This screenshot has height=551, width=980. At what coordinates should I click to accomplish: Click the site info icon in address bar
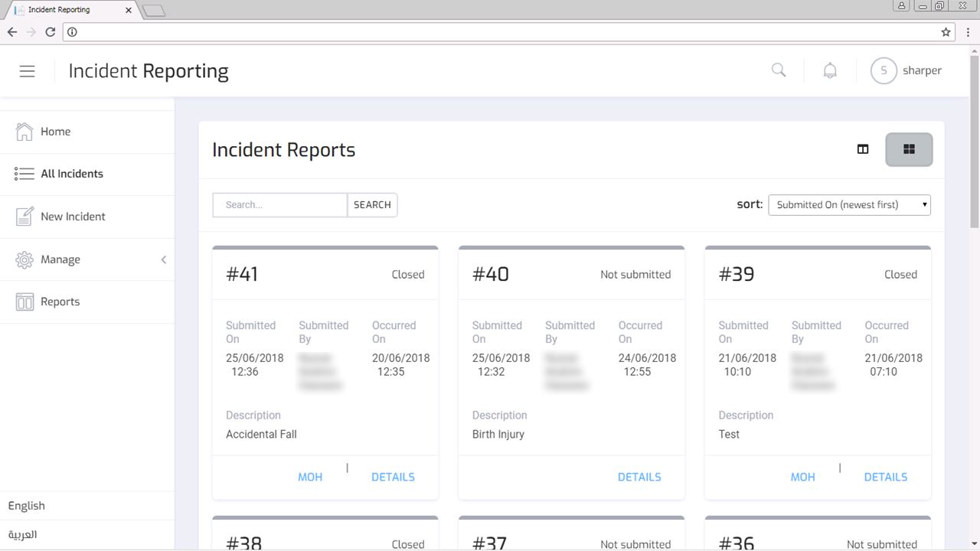coord(72,32)
